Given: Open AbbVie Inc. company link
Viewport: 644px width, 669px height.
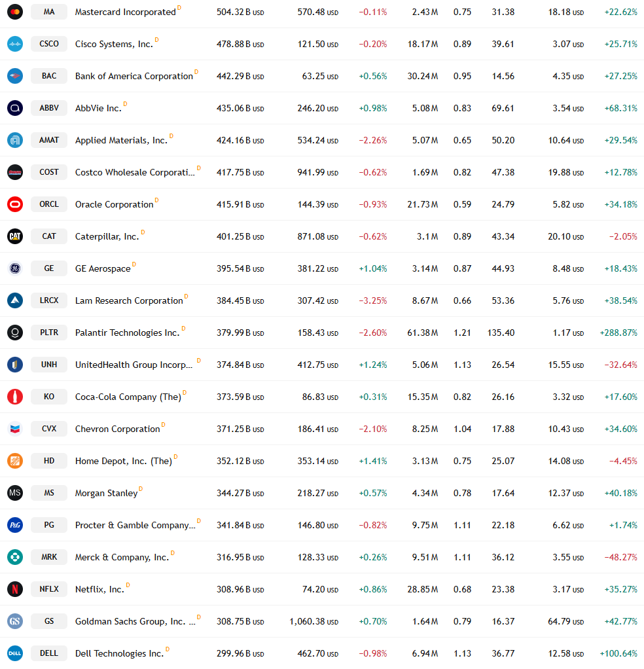Looking at the screenshot, I should (x=99, y=108).
